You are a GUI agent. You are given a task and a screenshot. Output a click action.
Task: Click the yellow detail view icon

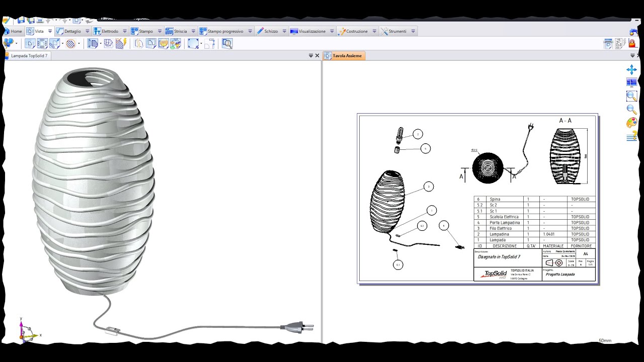point(163,44)
